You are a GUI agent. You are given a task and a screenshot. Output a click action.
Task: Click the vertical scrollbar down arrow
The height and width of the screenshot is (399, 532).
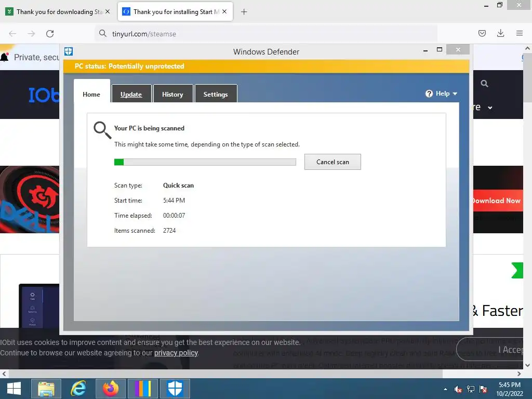tap(528, 365)
